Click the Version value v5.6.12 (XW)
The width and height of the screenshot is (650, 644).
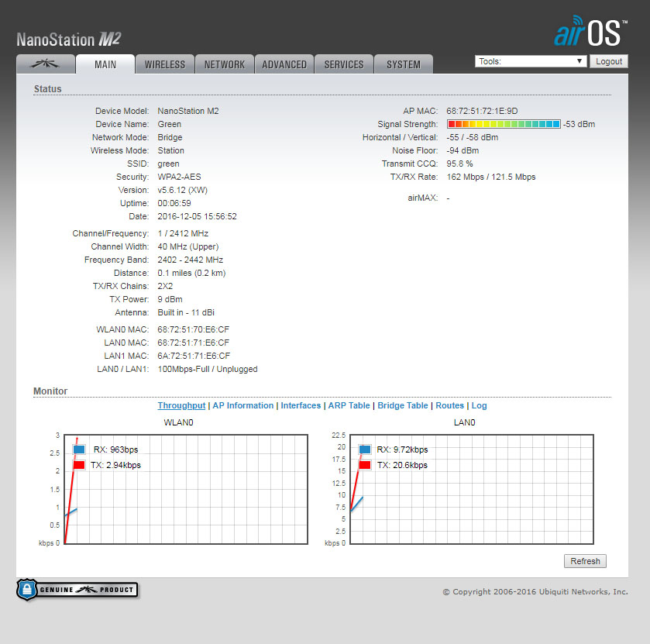pos(182,191)
